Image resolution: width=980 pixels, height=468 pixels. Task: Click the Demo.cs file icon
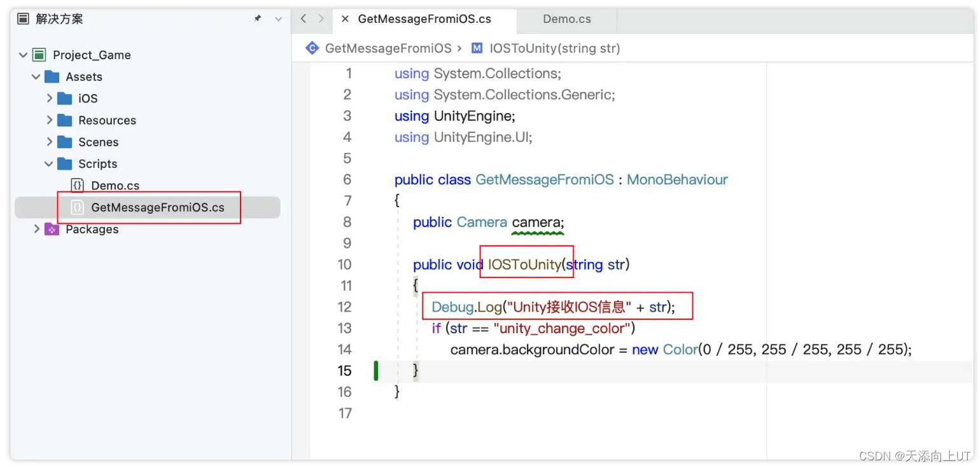point(78,186)
